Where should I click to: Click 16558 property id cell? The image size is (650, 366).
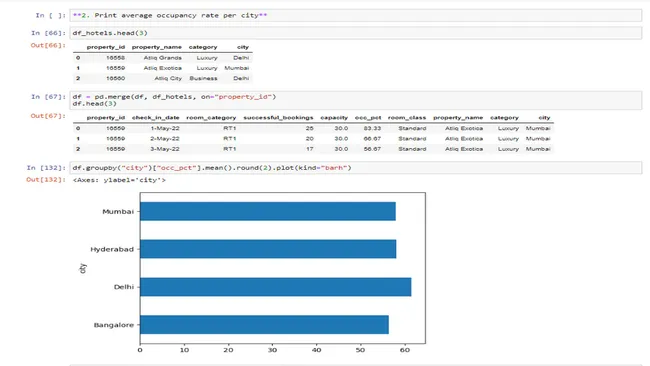coord(115,58)
